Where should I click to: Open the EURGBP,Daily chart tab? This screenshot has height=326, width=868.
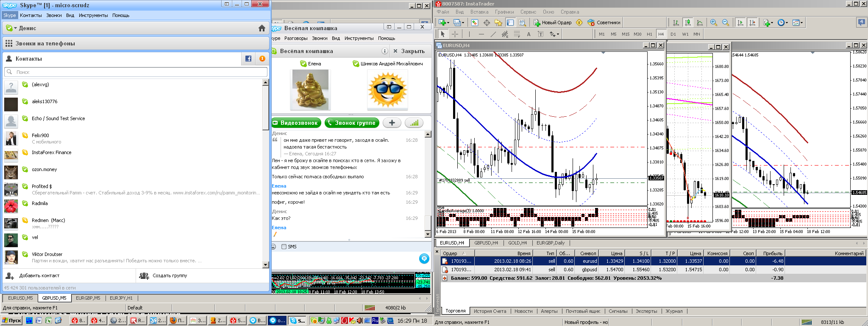tap(551, 243)
